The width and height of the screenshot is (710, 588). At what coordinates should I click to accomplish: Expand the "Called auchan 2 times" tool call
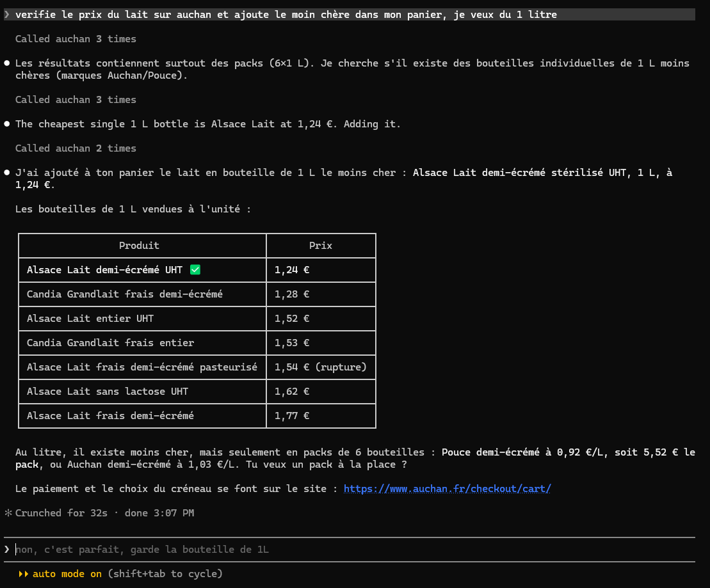(76, 148)
